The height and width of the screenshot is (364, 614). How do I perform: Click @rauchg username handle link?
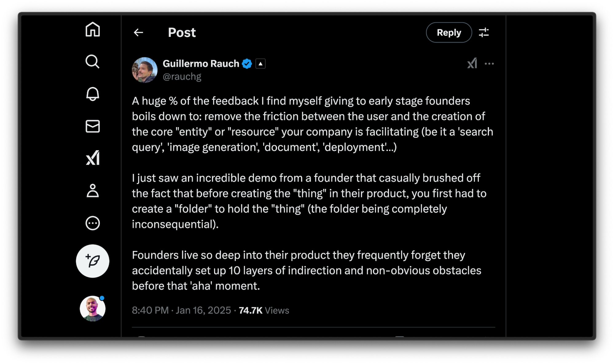(x=182, y=76)
